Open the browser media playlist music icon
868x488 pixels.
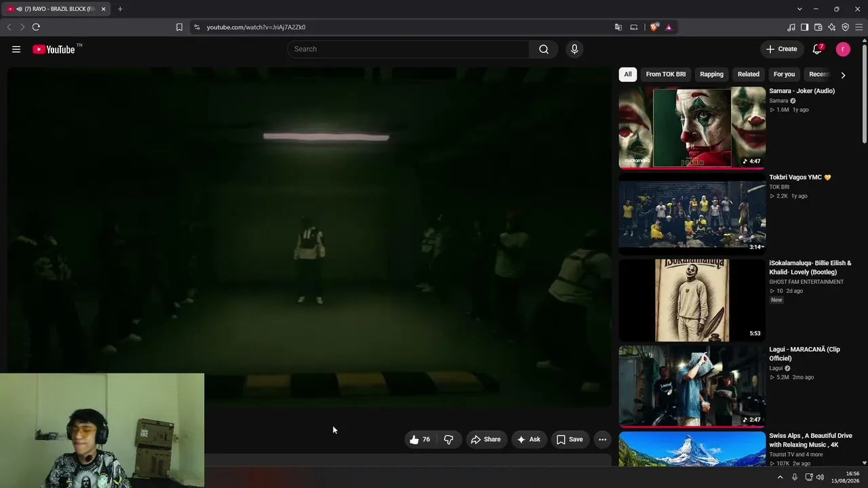click(791, 27)
